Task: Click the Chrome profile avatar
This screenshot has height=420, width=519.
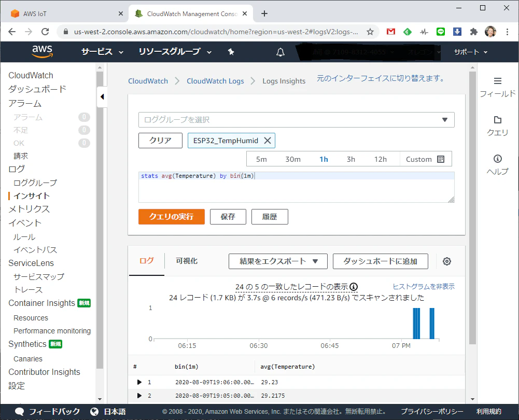Action: click(x=490, y=32)
